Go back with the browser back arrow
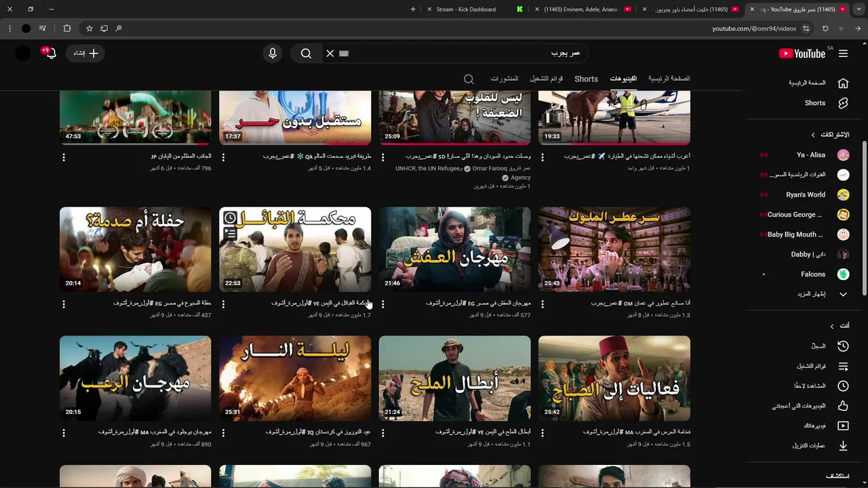This screenshot has width=868, height=488. 858,28
